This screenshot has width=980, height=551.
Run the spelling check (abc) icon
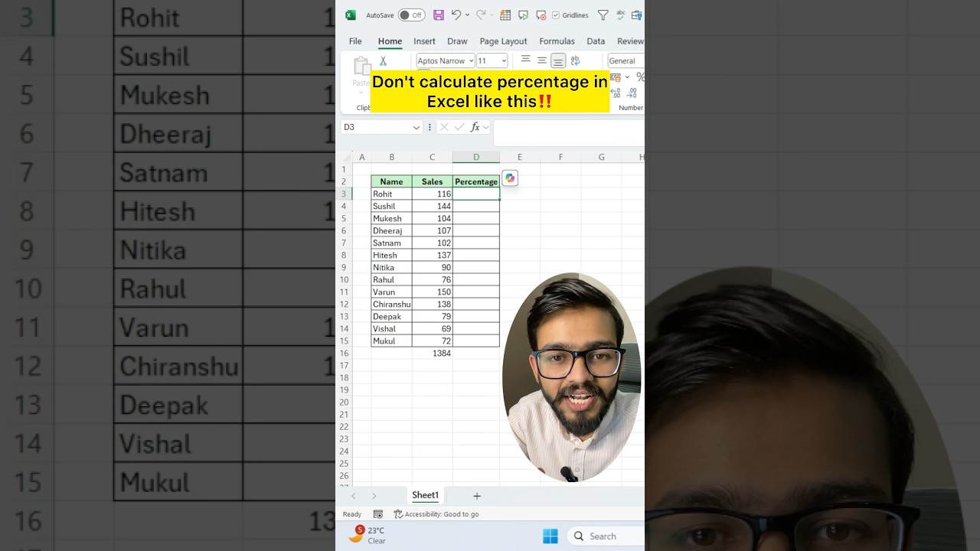(621, 15)
